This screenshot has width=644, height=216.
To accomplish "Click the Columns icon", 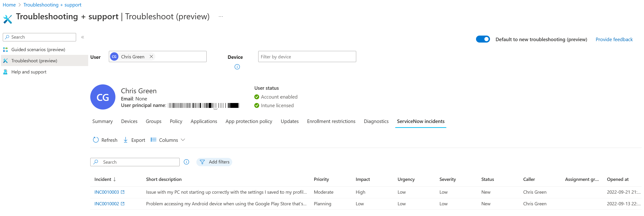I will point(154,140).
